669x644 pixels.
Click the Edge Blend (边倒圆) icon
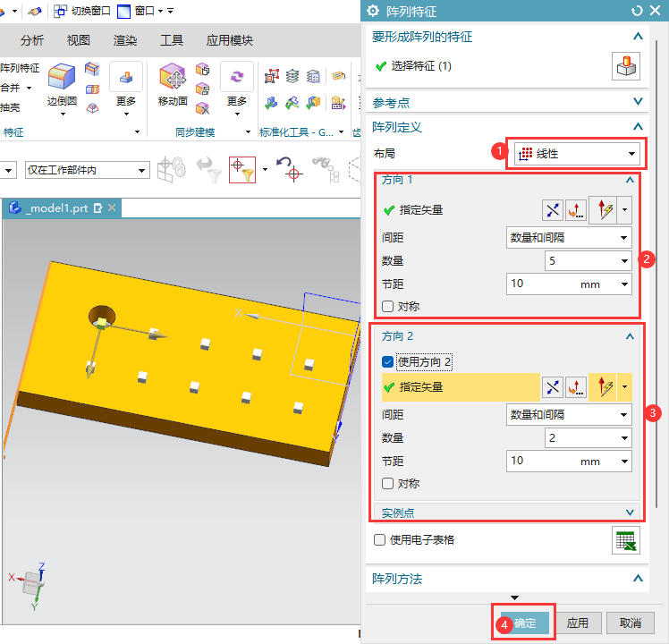[62, 76]
